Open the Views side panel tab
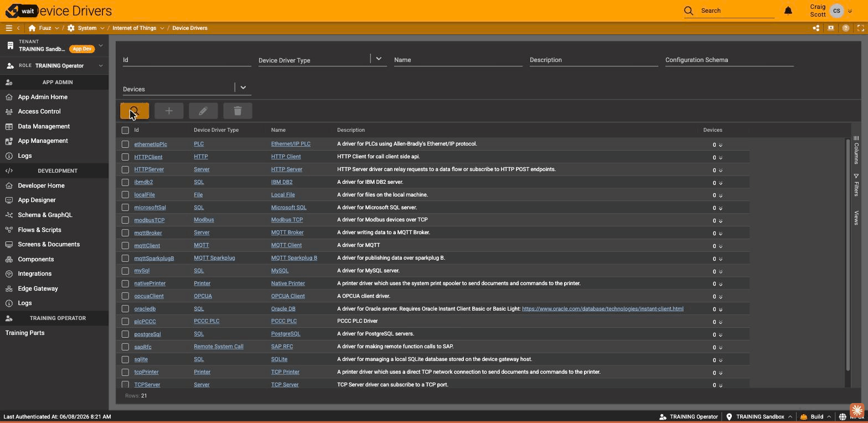Viewport: 868px width, 423px height. click(x=856, y=218)
